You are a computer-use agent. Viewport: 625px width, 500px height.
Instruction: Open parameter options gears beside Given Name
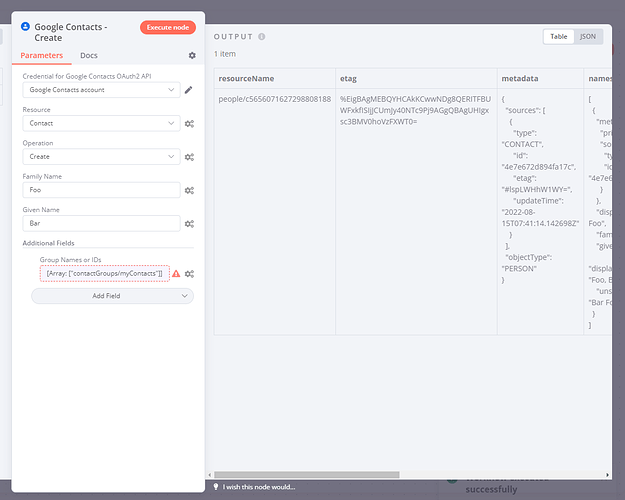pos(189,224)
